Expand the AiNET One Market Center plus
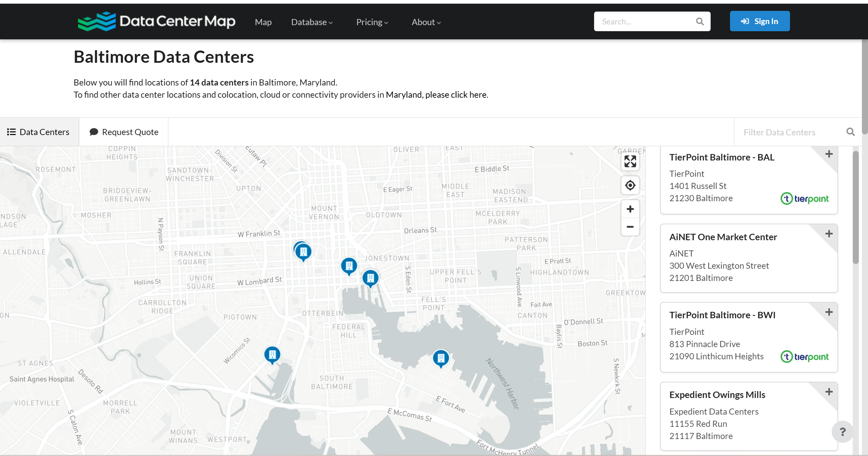Image resolution: width=868 pixels, height=456 pixels. (x=829, y=234)
